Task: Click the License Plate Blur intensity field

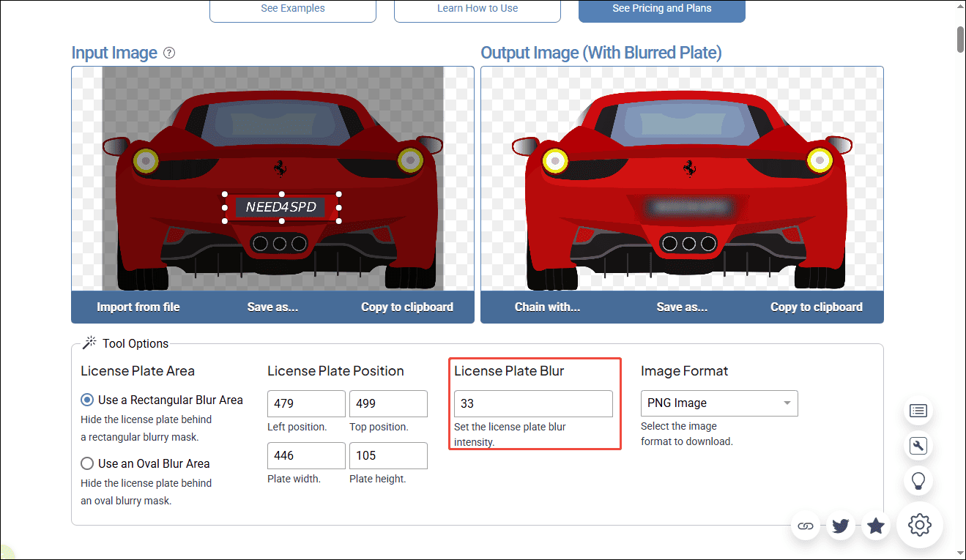Action: click(x=533, y=403)
